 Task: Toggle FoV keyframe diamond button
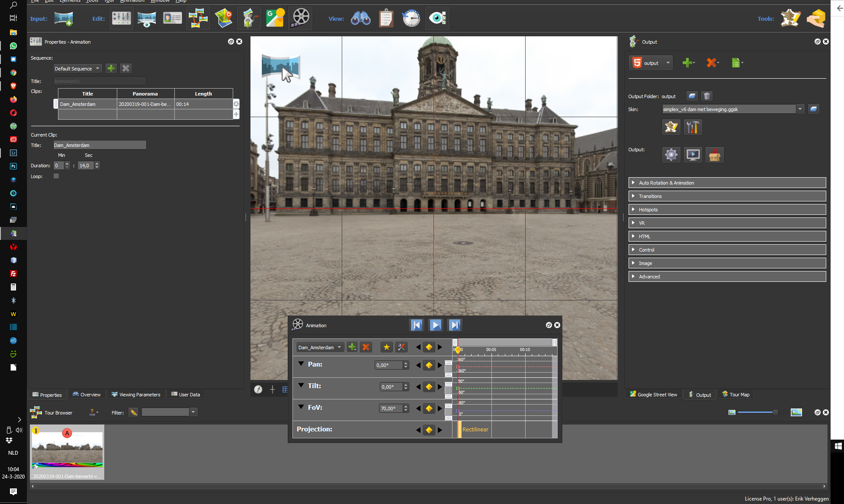429,408
